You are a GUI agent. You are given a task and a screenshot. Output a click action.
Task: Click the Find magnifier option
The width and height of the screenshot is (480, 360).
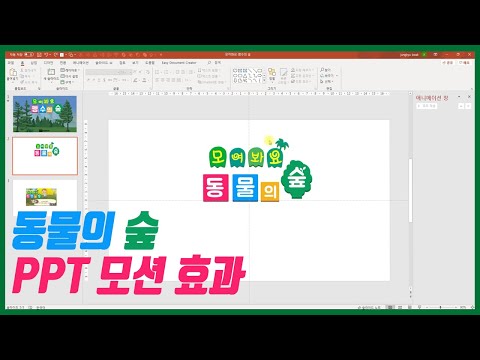pyautogui.click(x=326, y=70)
